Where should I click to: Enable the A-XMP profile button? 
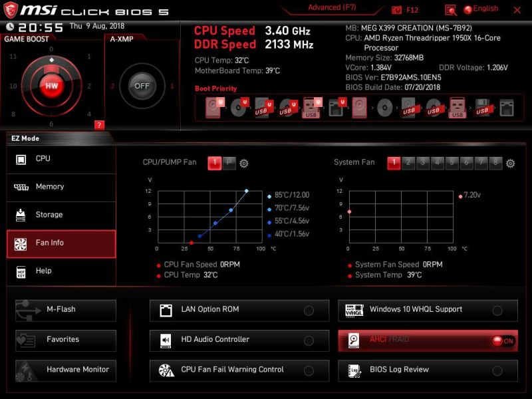(x=141, y=86)
